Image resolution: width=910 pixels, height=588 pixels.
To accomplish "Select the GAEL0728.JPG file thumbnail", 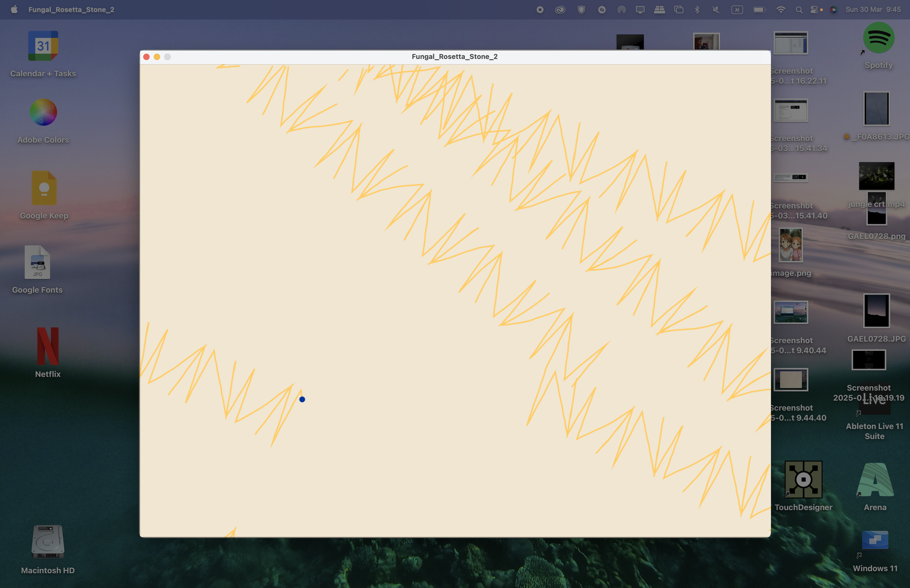I will pos(876,310).
